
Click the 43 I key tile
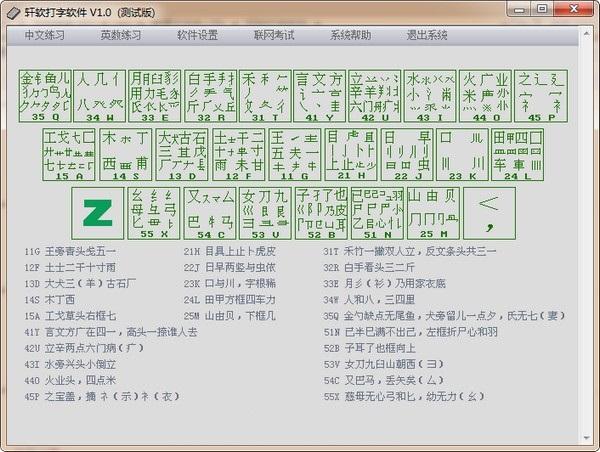coord(430,96)
